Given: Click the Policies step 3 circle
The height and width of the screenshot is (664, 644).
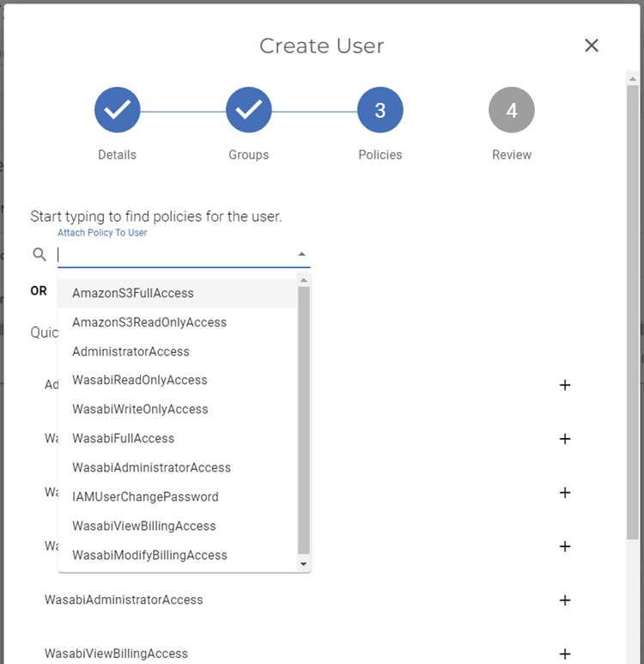Looking at the screenshot, I should tap(380, 110).
